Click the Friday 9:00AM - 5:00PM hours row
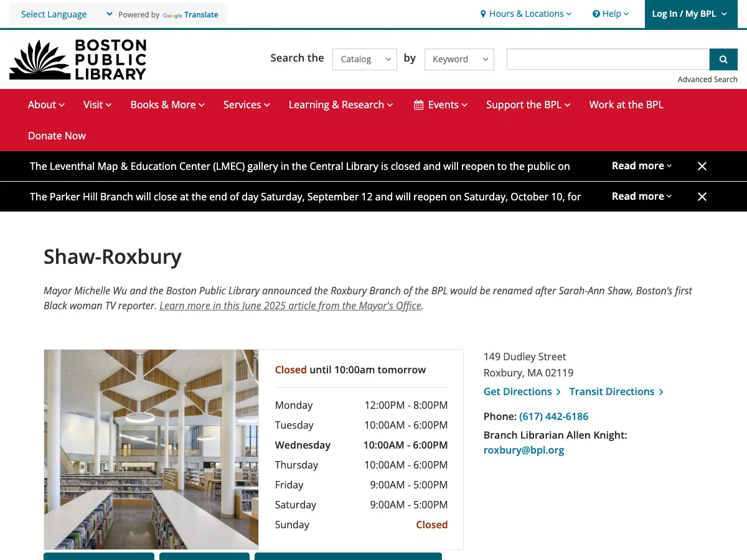The height and width of the screenshot is (560, 747). [361, 485]
